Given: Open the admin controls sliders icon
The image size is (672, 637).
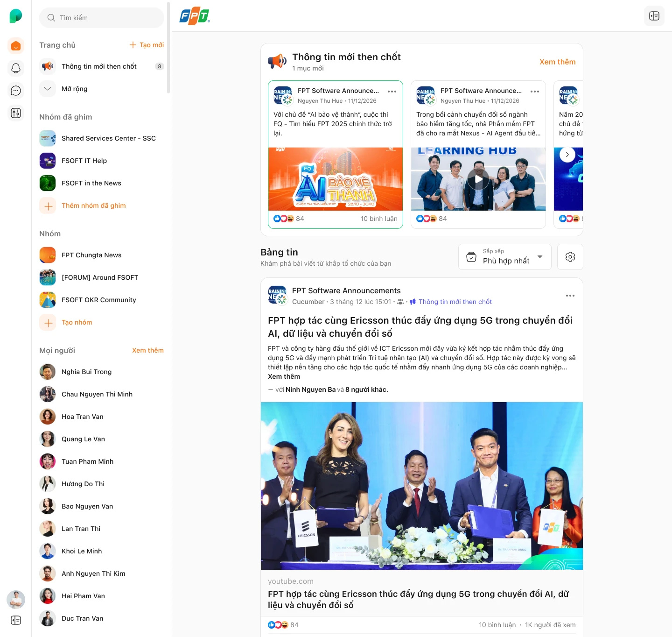Looking at the screenshot, I should click(16, 113).
